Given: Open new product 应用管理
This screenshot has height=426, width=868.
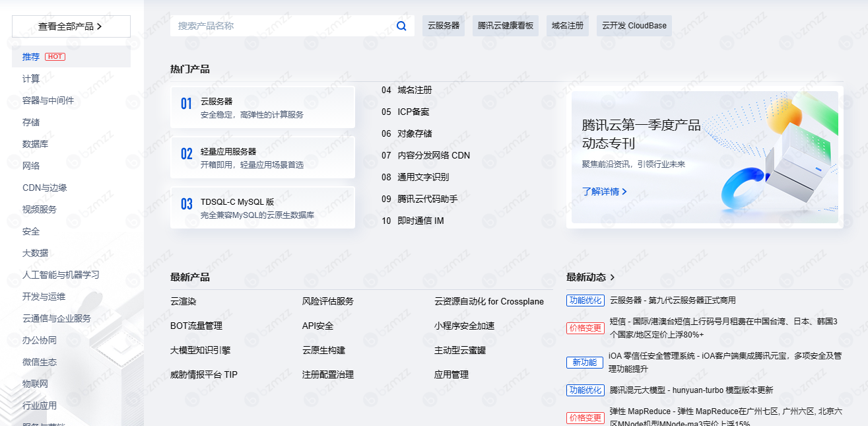Looking at the screenshot, I should coord(451,374).
